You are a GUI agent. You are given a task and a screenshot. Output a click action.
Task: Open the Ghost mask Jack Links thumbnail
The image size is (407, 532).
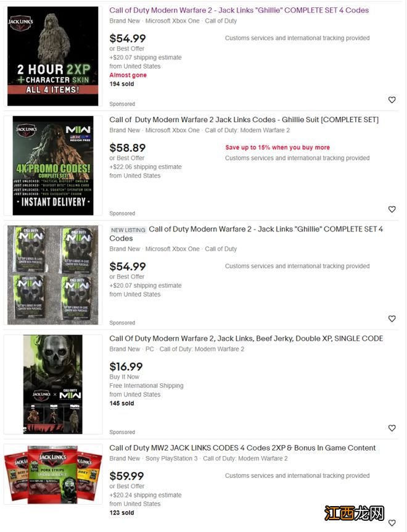coord(53,384)
